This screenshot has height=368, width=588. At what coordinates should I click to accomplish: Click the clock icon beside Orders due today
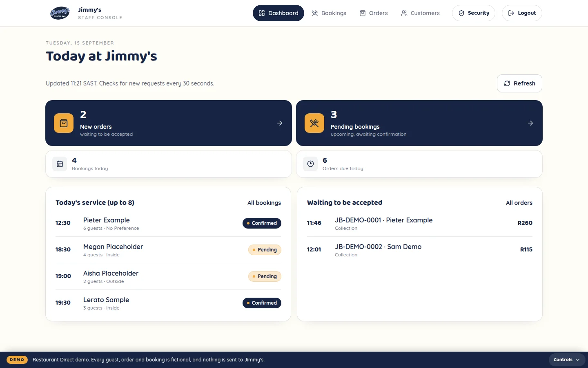click(x=310, y=164)
